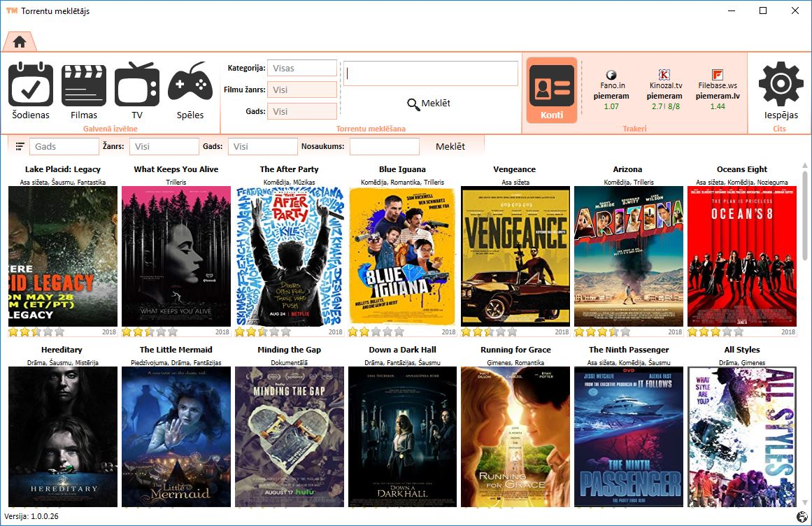The width and height of the screenshot is (812, 526).
Task: Open the Oceans Eight poster
Action: (x=741, y=256)
